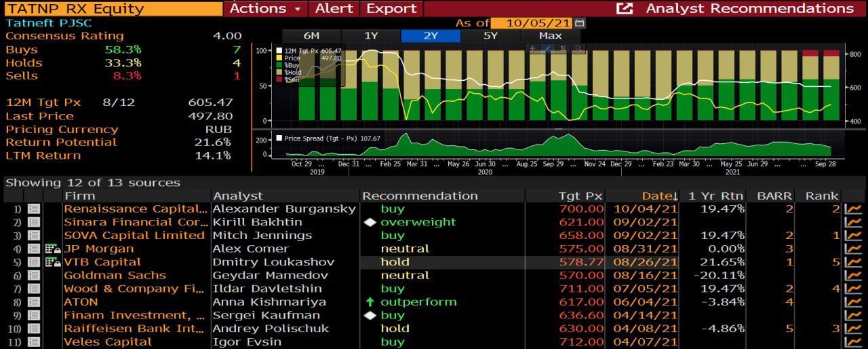Open report icon in JP Morgan row

click(x=33, y=249)
